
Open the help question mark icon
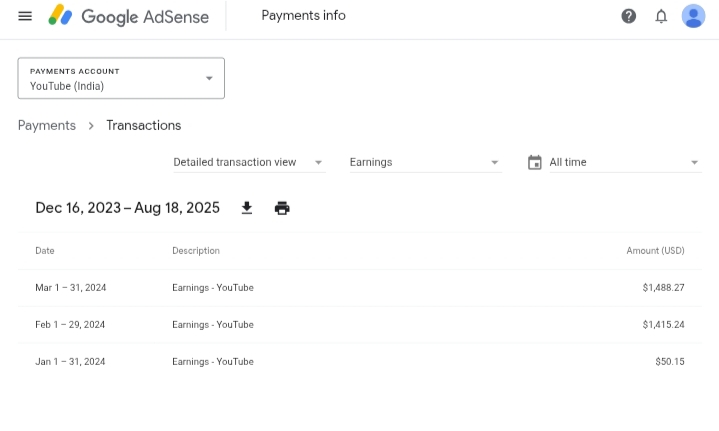click(629, 16)
